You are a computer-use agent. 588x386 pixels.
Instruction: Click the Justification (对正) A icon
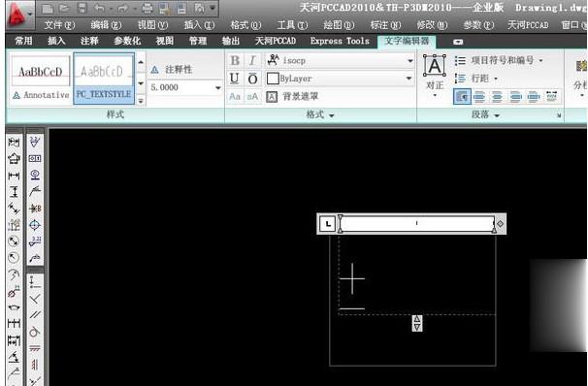pos(435,66)
